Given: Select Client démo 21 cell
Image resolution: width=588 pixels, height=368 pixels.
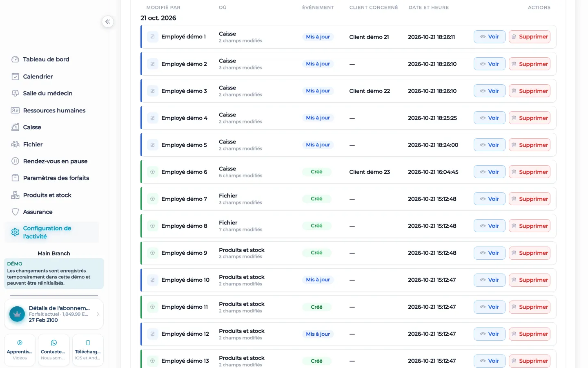Looking at the screenshot, I should click(369, 37).
